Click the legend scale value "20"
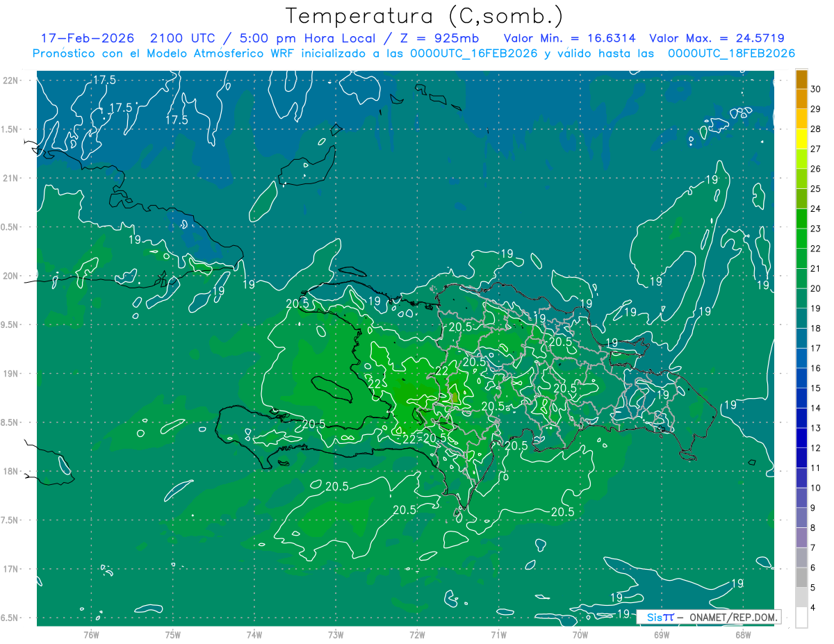The height and width of the screenshot is (644, 834). tap(816, 288)
